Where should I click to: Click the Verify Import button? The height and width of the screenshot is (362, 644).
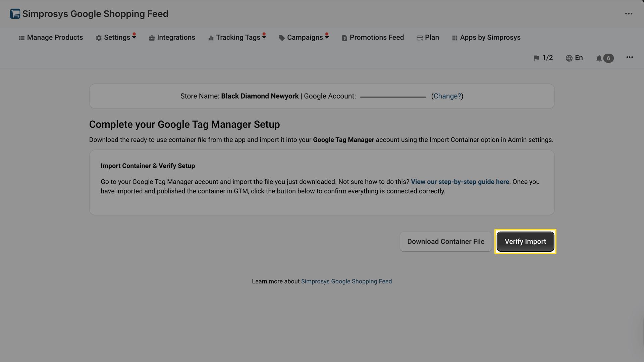pyautogui.click(x=525, y=241)
